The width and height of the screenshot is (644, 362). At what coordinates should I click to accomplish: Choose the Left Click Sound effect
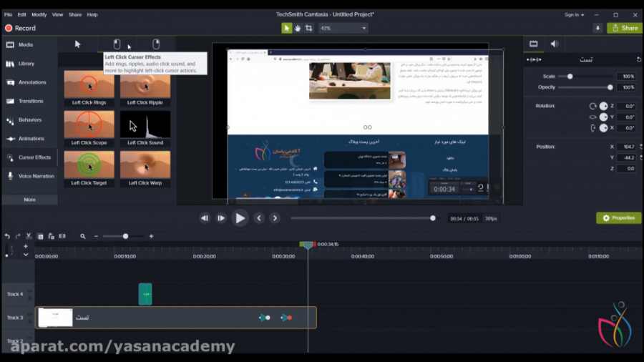pyautogui.click(x=145, y=128)
